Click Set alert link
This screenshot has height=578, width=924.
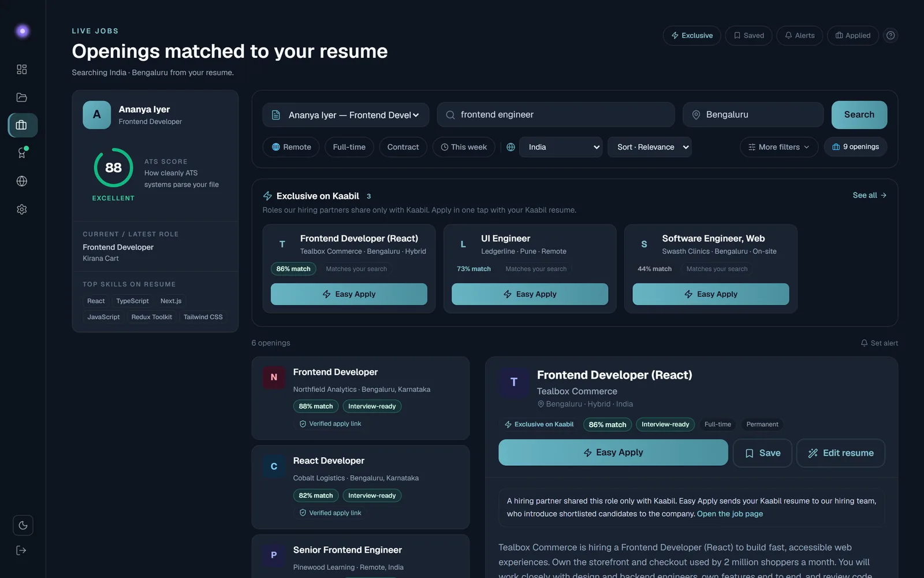pos(879,343)
